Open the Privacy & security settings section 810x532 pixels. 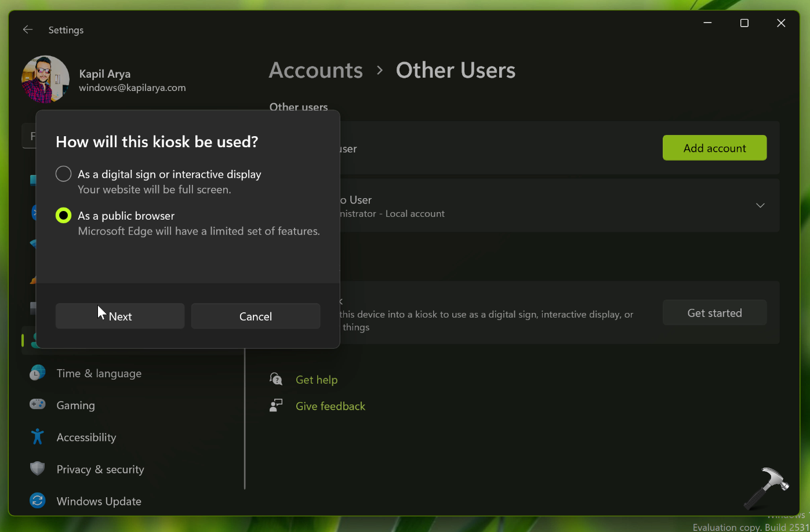coord(100,469)
